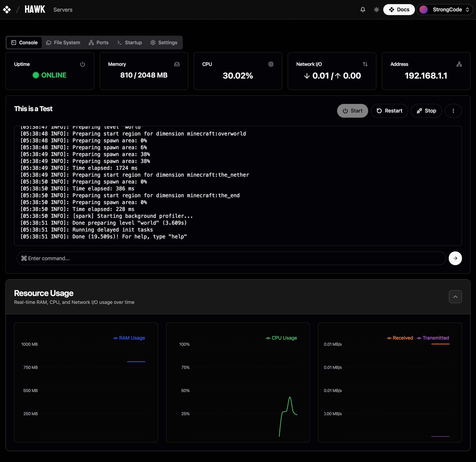Click the Uptime power icon
Image resolution: width=476 pixels, height=462 pixels.
click(83, 64)
